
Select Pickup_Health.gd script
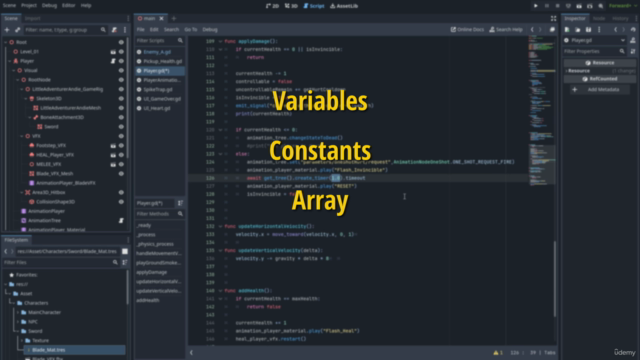160,61
